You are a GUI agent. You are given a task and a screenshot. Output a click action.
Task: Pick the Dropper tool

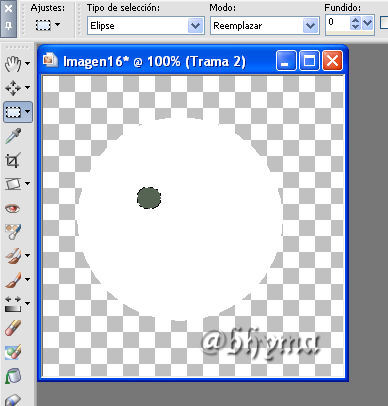point(13,136)
